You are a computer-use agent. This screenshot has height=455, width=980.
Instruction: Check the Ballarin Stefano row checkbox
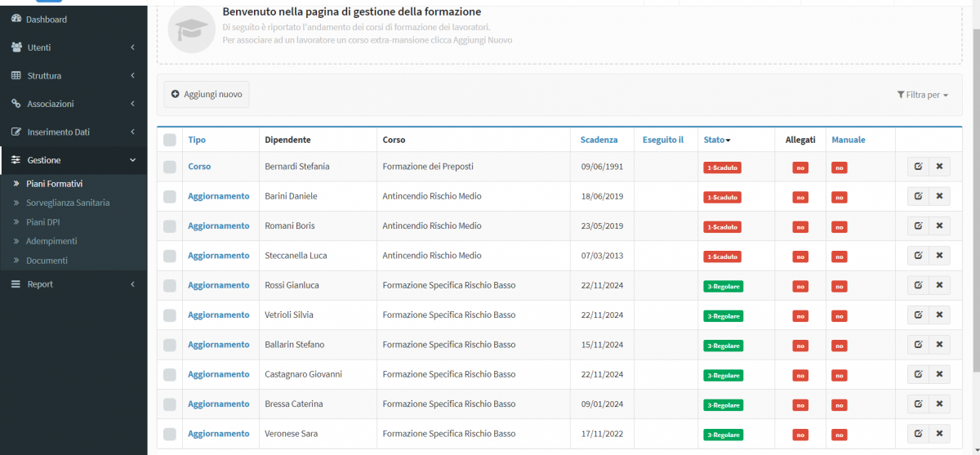pyautogui.click(x=170, y=345)
